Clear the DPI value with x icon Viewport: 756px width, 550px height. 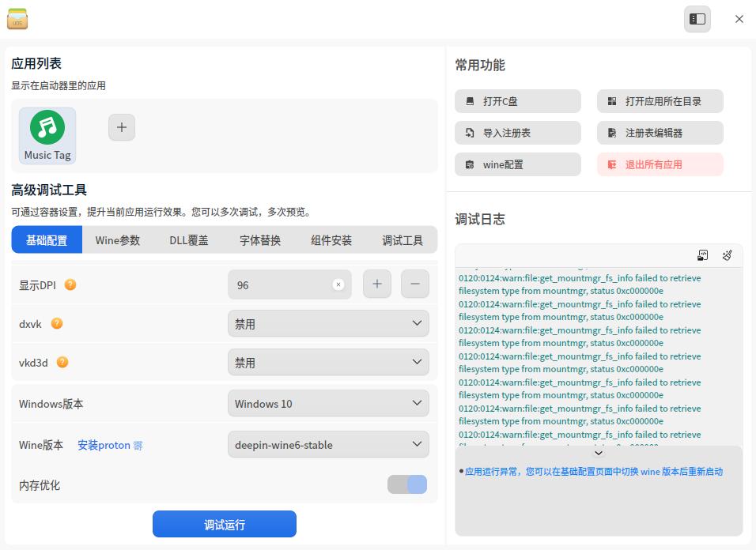[x=338, y=284]
